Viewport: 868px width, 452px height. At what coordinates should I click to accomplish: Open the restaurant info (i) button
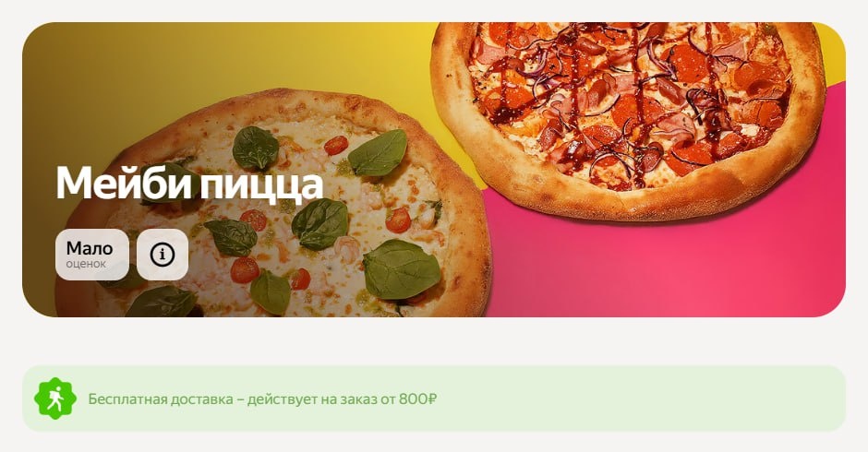[163, 255]
